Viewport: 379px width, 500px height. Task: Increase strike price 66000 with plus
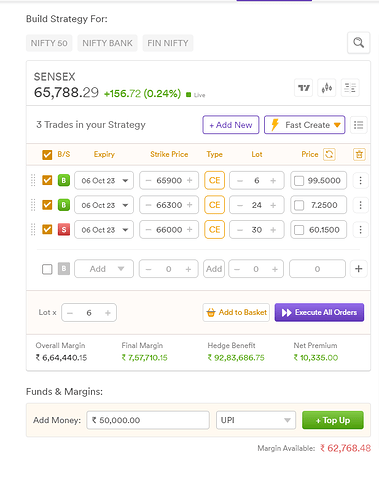pos(190,230)
